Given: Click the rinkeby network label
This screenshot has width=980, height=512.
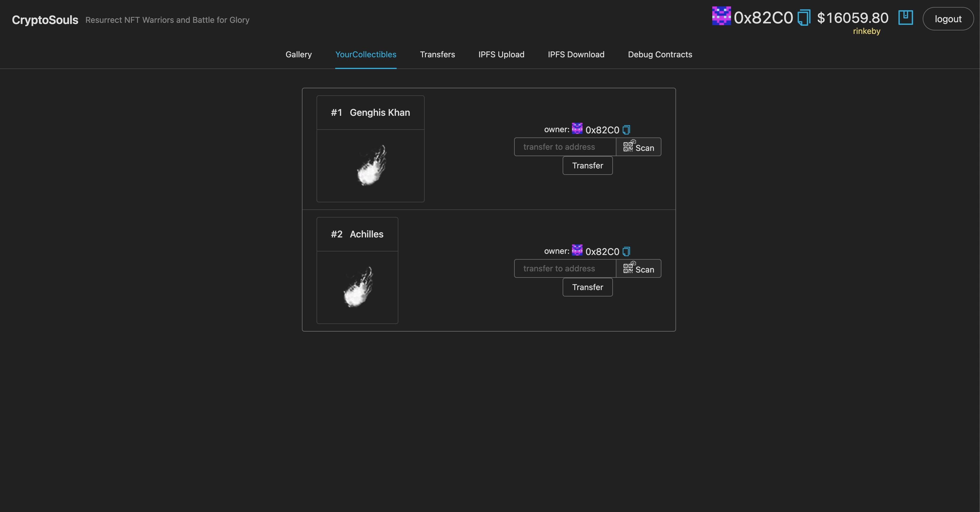Looking at the screenshot, I should click(866, 31).
